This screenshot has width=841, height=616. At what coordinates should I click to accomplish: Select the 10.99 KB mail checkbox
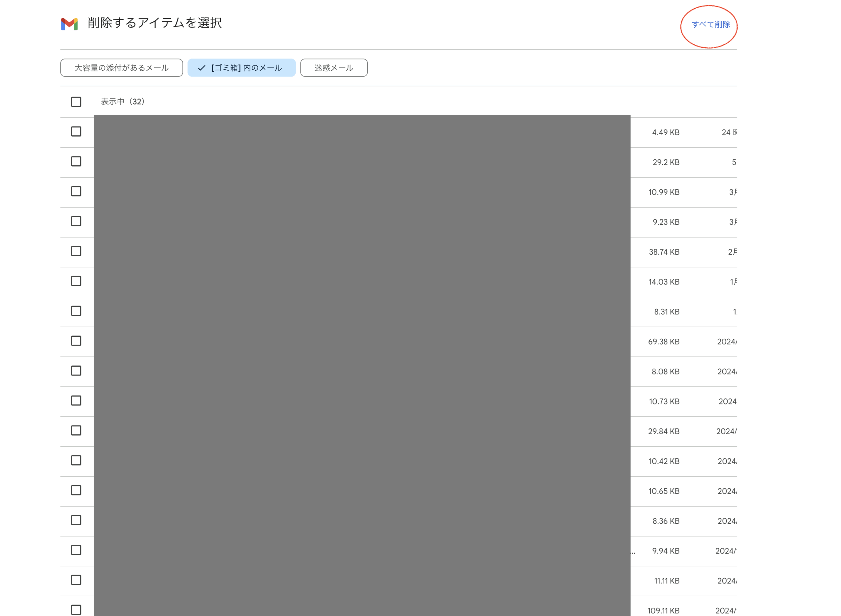click(x=76, y=191)
